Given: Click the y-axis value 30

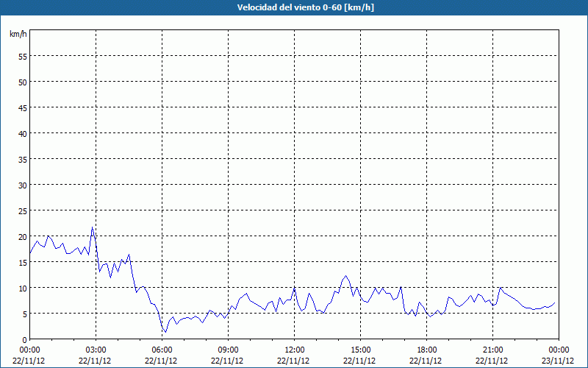Looking at the screenshot, I should [23, 185].
